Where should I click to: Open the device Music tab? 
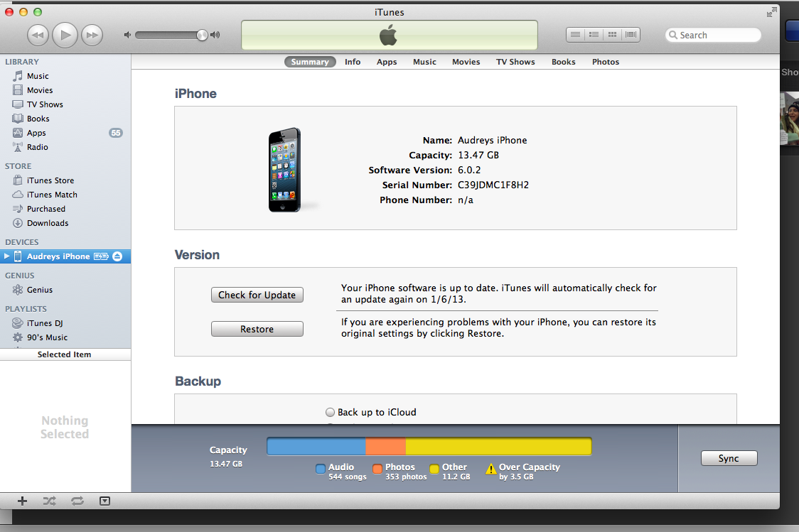[x=424, y=62]
